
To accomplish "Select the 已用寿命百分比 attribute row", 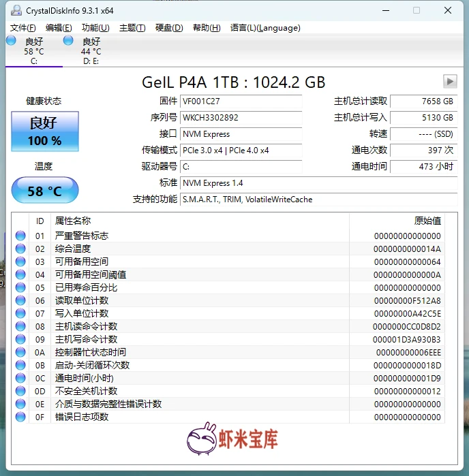I will tap(228, 287).
